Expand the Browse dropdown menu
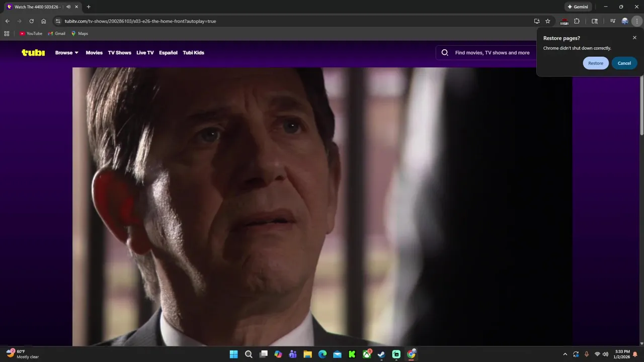The image size is (644, 362). 67,52
